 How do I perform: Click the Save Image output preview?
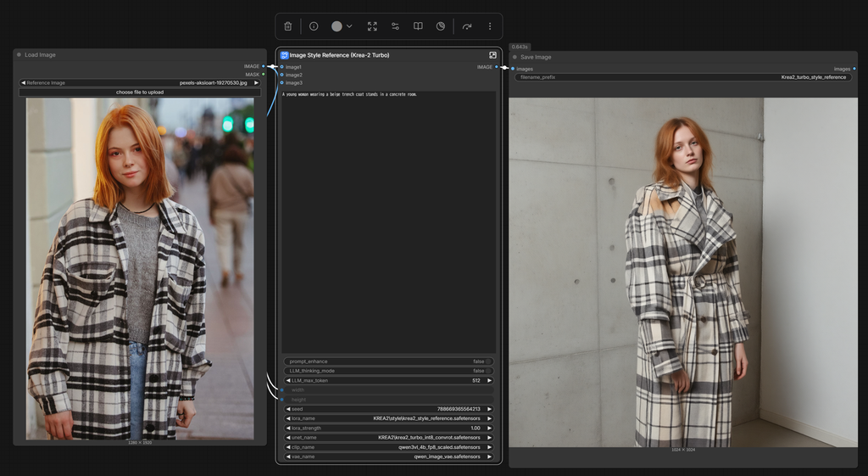coord(683,272)
